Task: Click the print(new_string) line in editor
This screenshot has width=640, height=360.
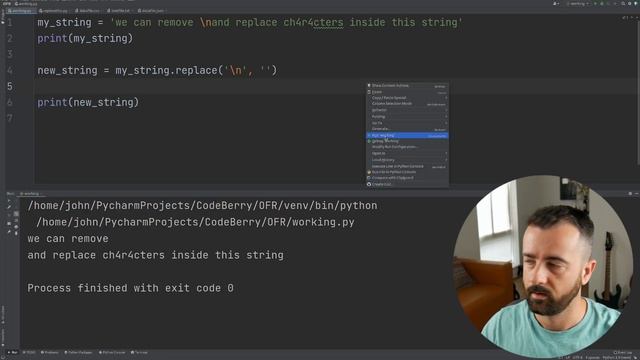Action: pos(88,102)
